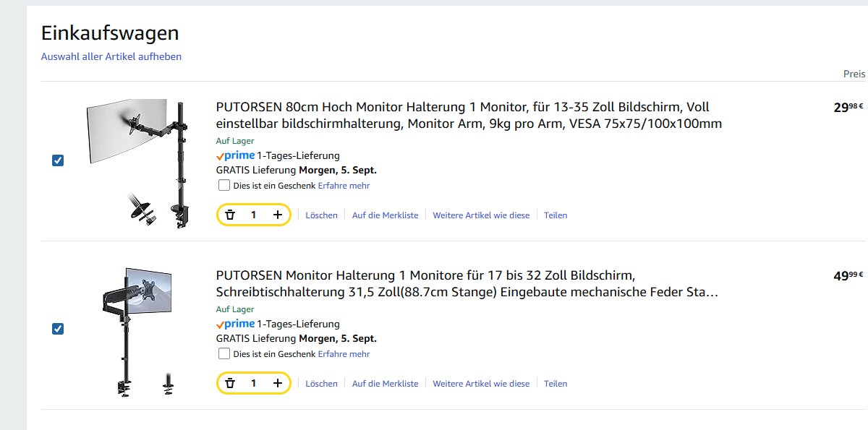868x430 pixels.
Task: Click trash icon for 17 bis 32 Zoll mount
Action: click(x=230, y=383)
